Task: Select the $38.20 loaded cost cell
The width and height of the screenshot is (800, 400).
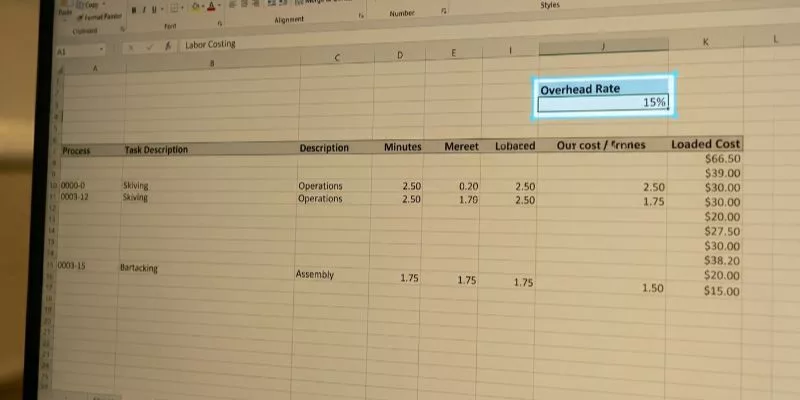Action: click(x=704, y=261)
